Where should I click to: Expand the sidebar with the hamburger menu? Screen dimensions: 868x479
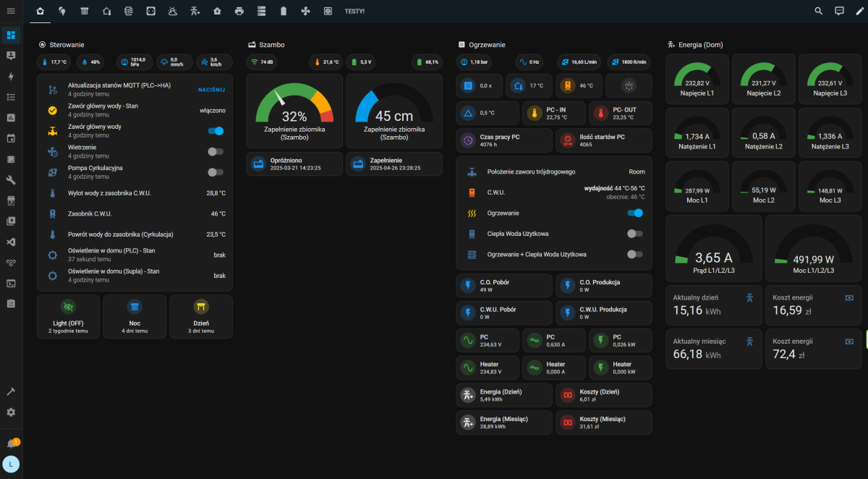pyautogui.click(x=11, y=11)
